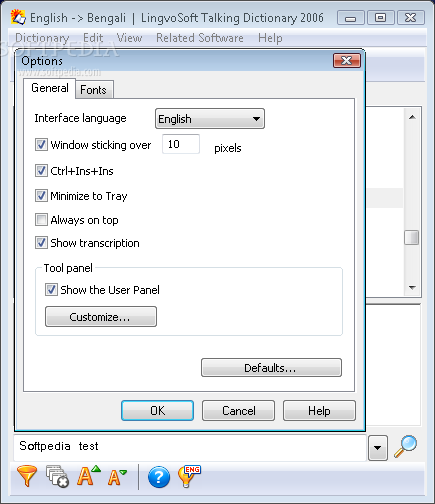Confirm with the OK button
Image resolution: width=435 pixels, height=504 pixels.
pos(157,411)
